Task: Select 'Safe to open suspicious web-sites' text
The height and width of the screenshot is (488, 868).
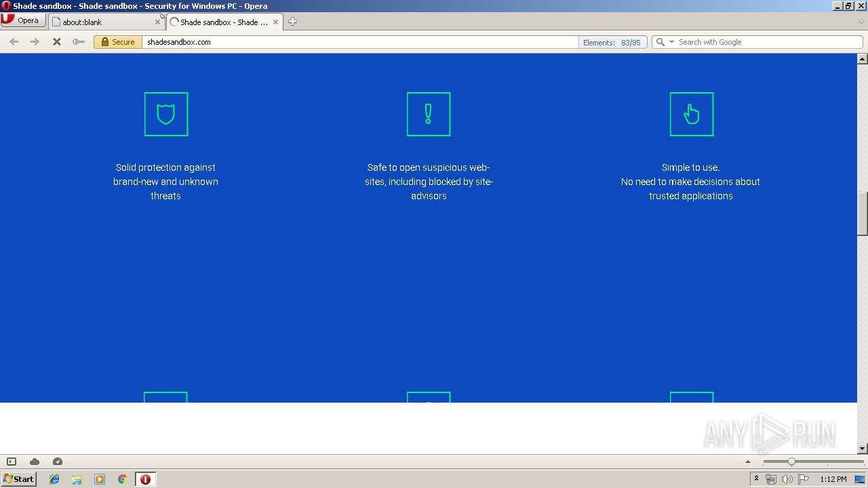Action: (429, 174)
